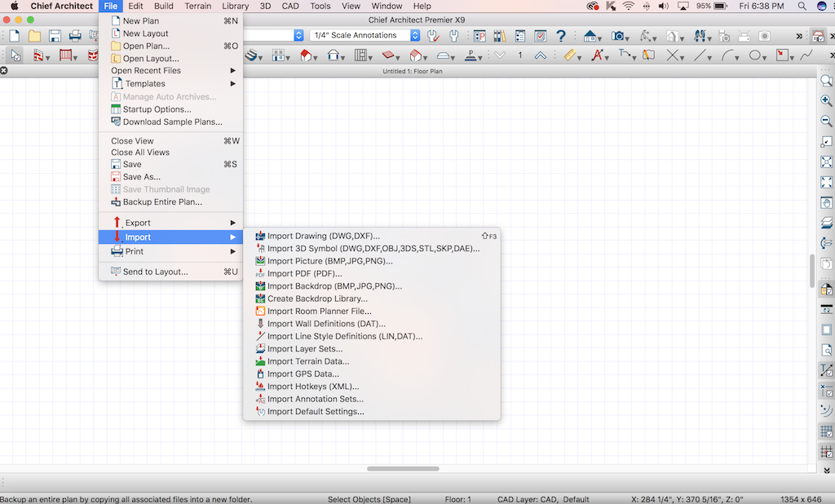Click the New Plan toolbar icon
This screenshot has width=835, height=504.
[x=15, y=36]
